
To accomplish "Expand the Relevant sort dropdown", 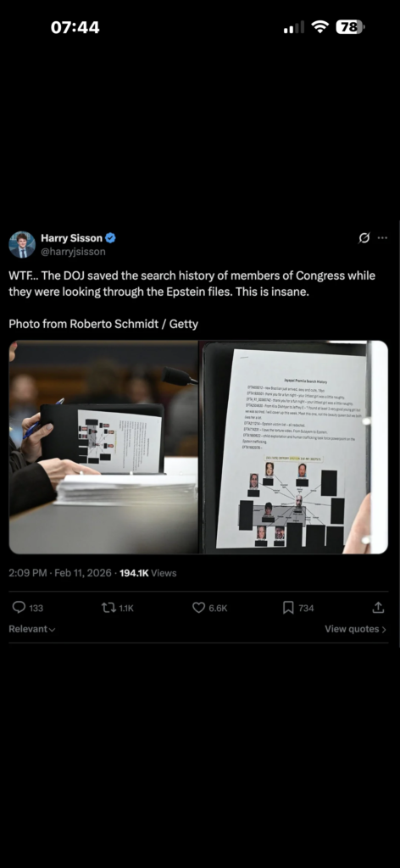I will tap(32, 629).
